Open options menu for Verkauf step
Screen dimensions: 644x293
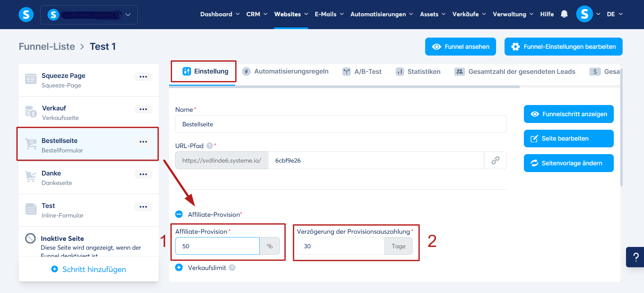click(x=143, y=109)
